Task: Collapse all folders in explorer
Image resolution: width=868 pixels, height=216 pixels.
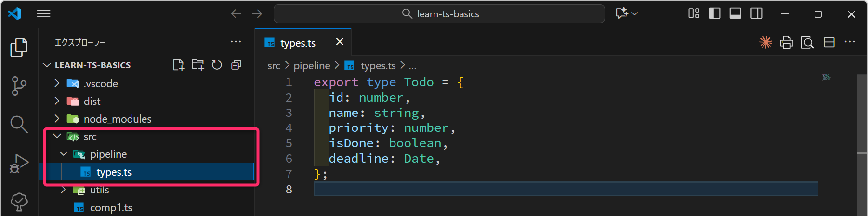Action: (236, 65)
